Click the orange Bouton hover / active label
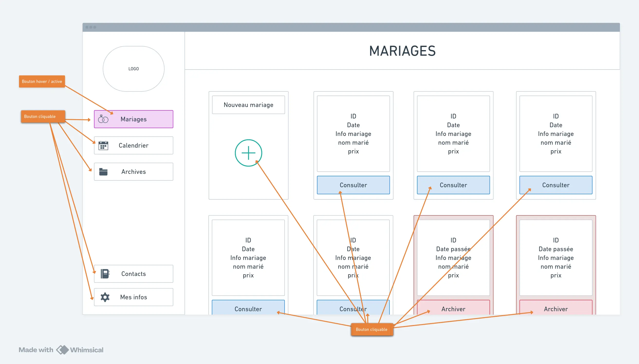Image resolution: width=639 pixels, height=364 pixels. coord(42,81)
